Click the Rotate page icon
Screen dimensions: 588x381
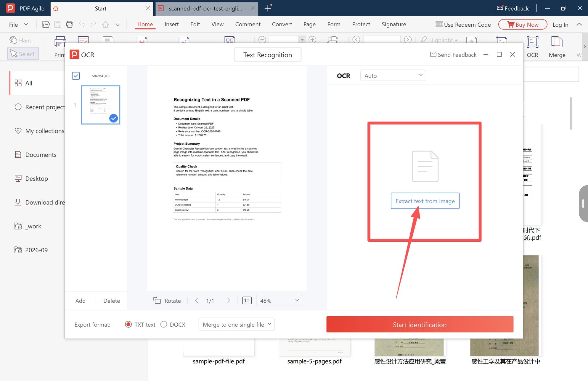pyautogui.click(x=157, y=301)
